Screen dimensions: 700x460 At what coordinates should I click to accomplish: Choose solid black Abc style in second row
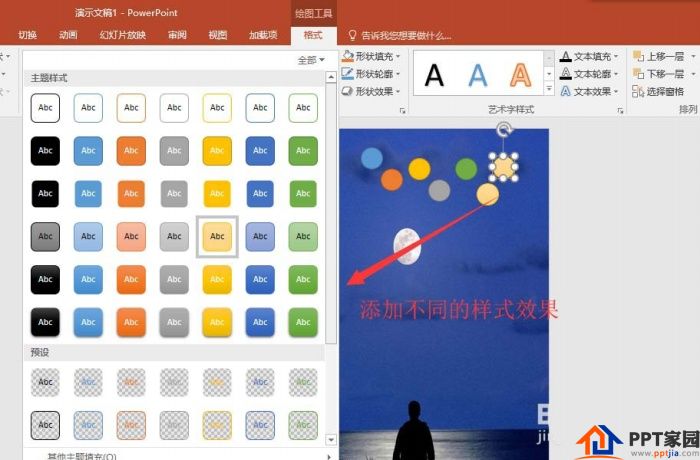click(45, 151)
